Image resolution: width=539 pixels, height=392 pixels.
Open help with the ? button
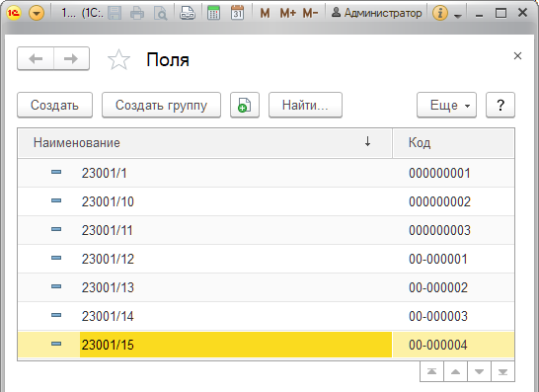500,105
